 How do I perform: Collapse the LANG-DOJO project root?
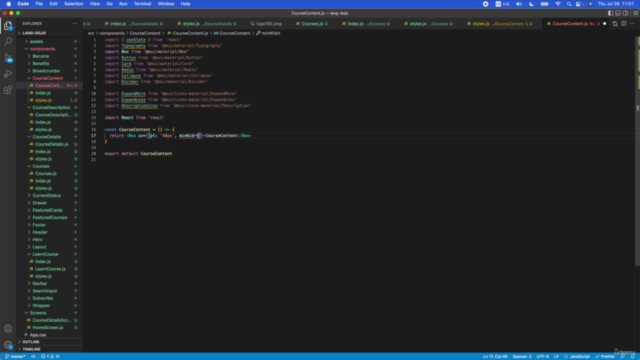(34, 33)
